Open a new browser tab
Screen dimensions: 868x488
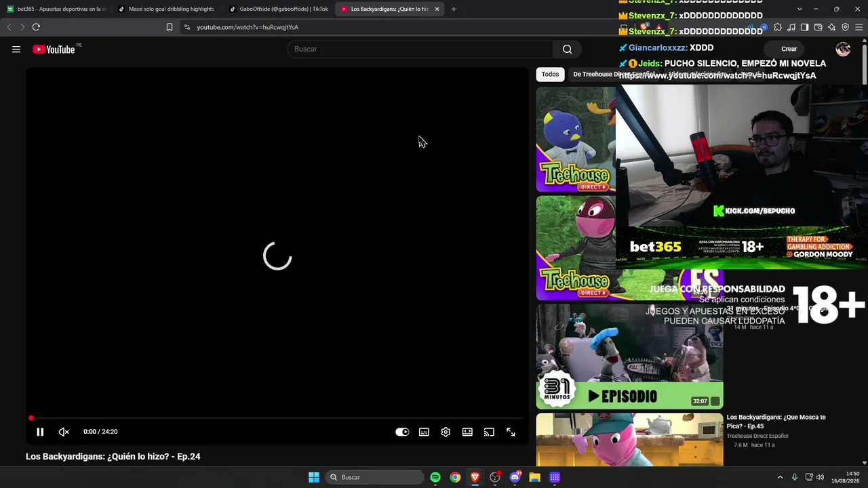click(454, 9)
